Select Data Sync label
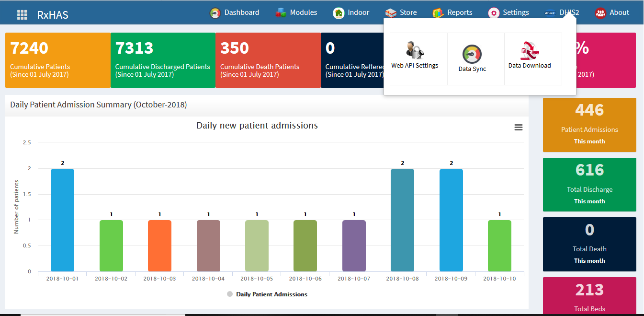 pos(472,69)
